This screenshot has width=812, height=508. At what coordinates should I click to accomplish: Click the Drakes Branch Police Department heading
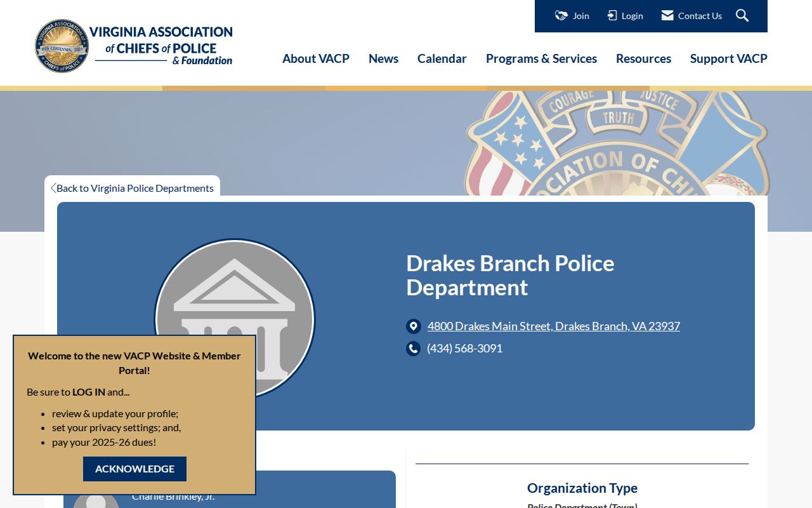click(511, 276)
